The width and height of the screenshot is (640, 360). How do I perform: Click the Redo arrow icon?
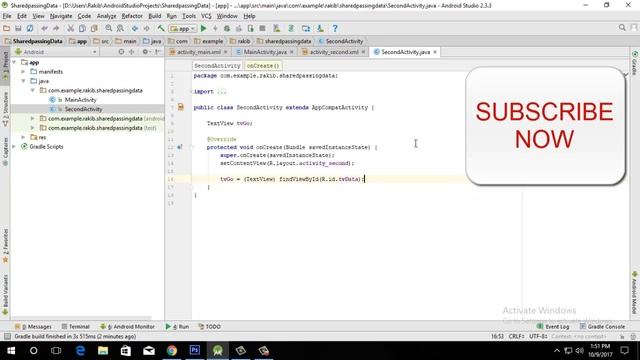pyautogui.click(x=56, y=28)
